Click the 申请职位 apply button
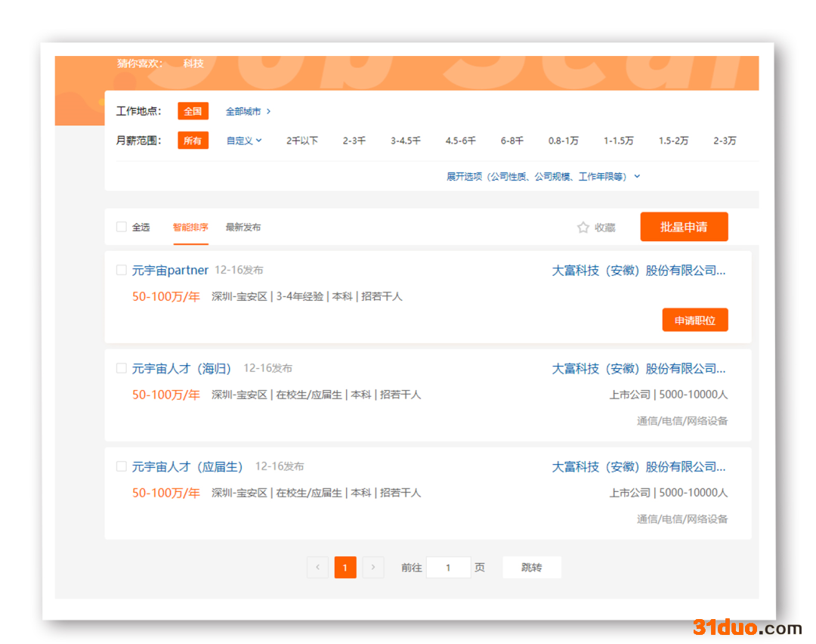 tap(695, 320)
